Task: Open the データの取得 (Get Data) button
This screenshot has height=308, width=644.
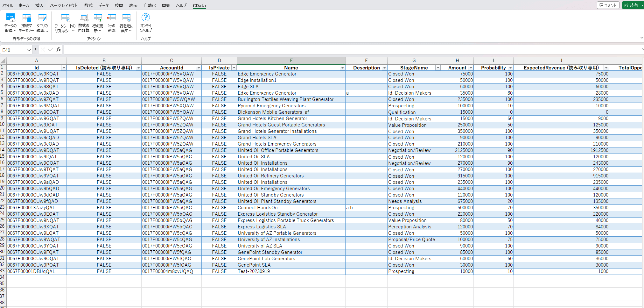Action: point(10,22)
